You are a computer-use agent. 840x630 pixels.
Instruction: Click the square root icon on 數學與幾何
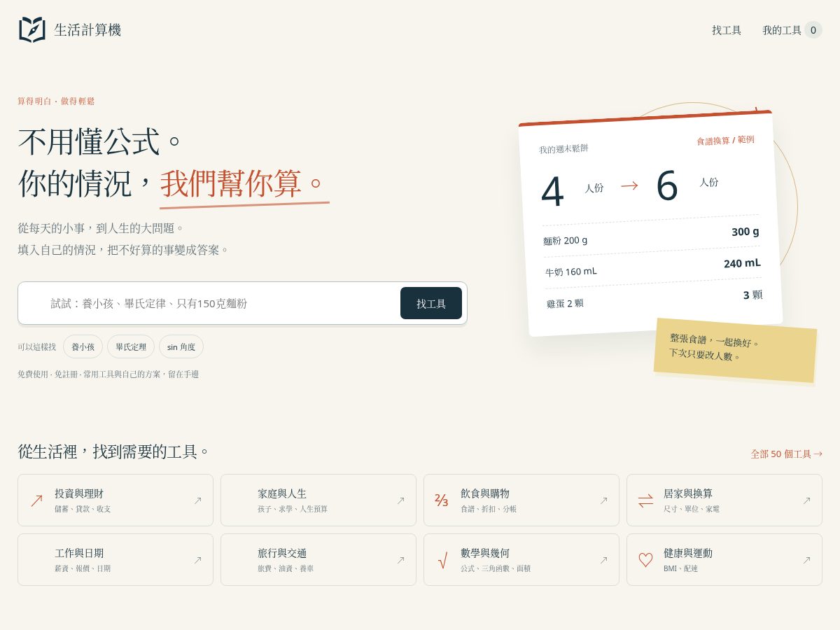[442, 560]
